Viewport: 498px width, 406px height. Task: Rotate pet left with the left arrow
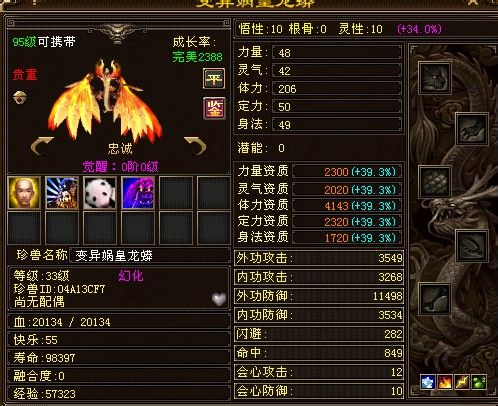point(42,146)
